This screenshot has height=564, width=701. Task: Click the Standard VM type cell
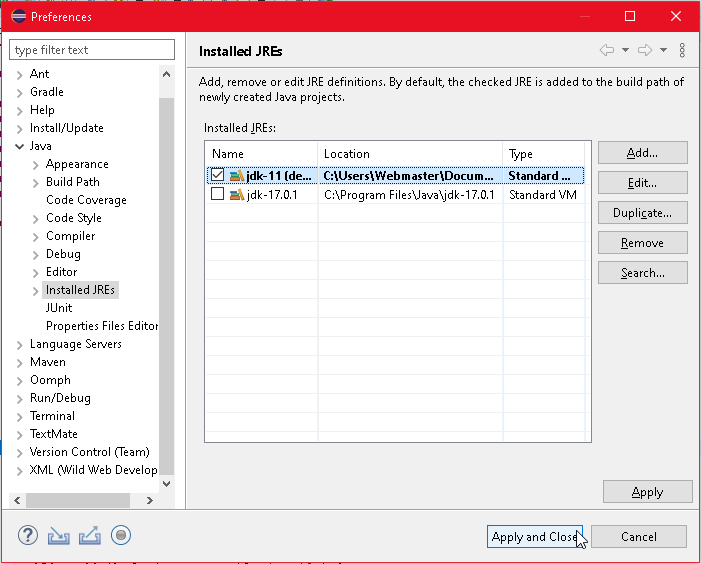[x=543, y=195]
